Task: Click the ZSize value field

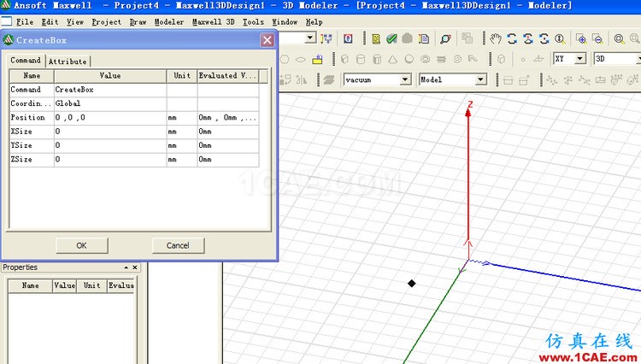Action: pyautogui.click(x=110, y=159)
